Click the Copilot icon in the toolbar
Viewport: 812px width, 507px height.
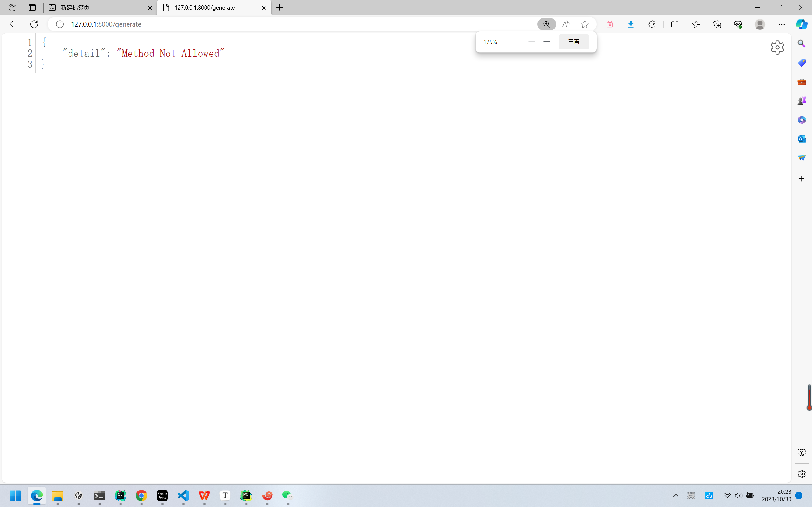click(802, 24)
